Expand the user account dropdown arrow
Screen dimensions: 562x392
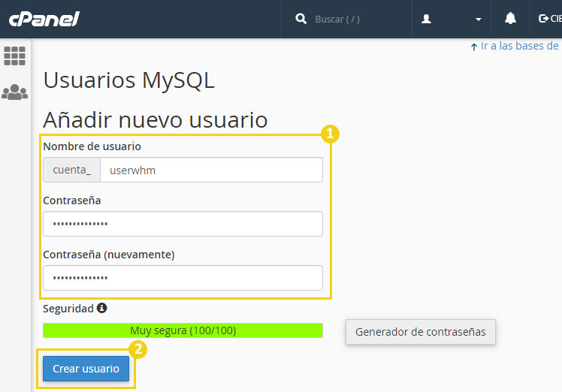478,20
